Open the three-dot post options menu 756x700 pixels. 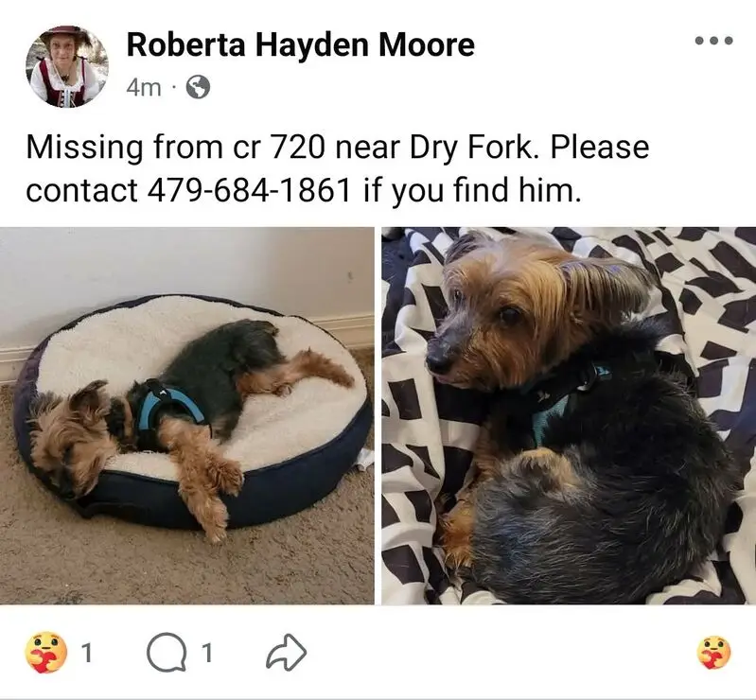tap(714, 41)
